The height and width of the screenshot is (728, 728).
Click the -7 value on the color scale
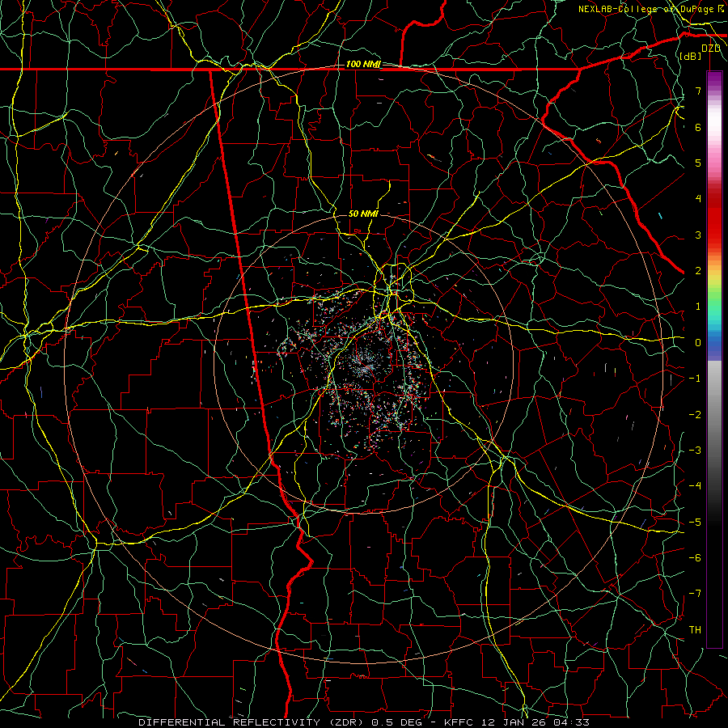pos(695,594)
